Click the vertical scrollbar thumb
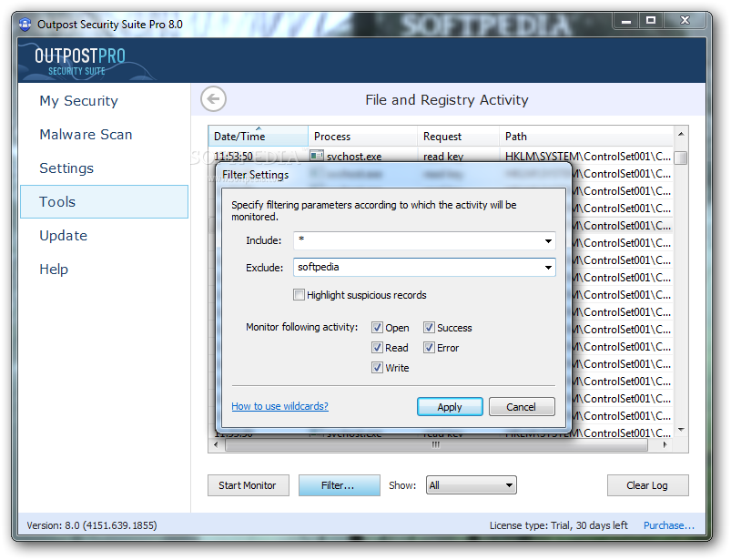731x560 pixels. click(681, 158)
